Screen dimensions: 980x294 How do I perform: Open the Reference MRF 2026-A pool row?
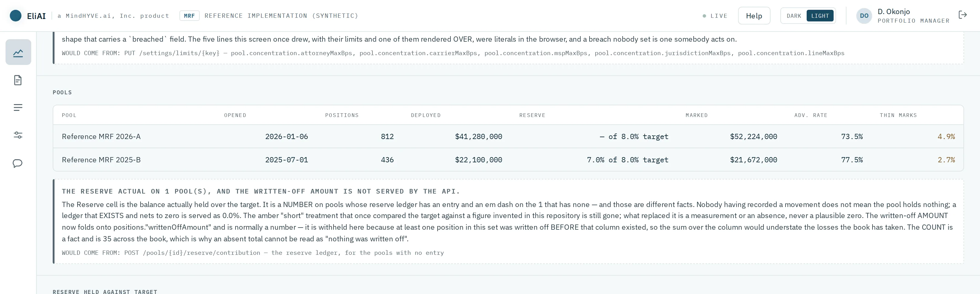[x=508, y=137]
